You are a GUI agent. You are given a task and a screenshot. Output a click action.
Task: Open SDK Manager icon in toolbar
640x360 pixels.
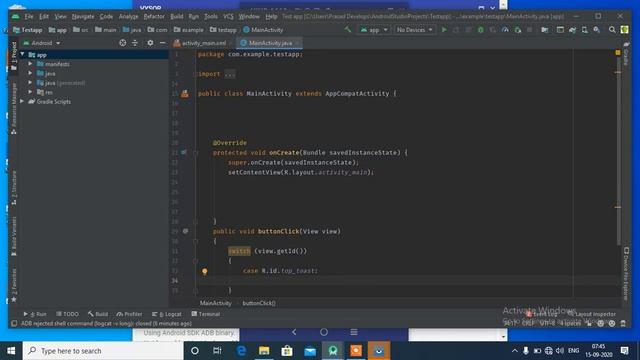597,30
